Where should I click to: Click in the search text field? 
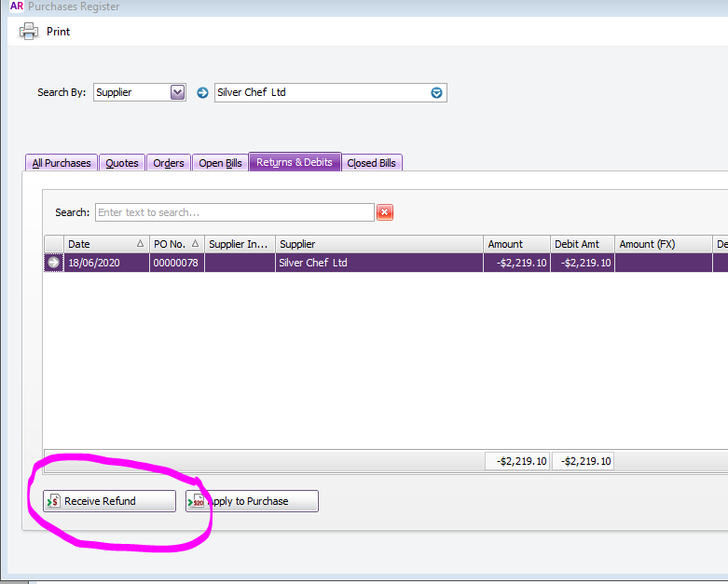(x=233, y=212)
